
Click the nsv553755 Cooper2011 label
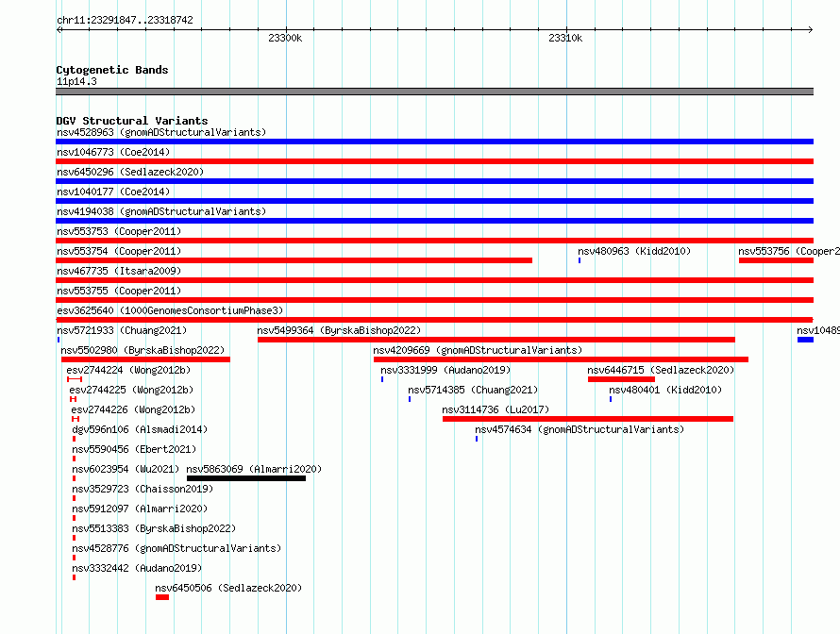click(119, 291)
